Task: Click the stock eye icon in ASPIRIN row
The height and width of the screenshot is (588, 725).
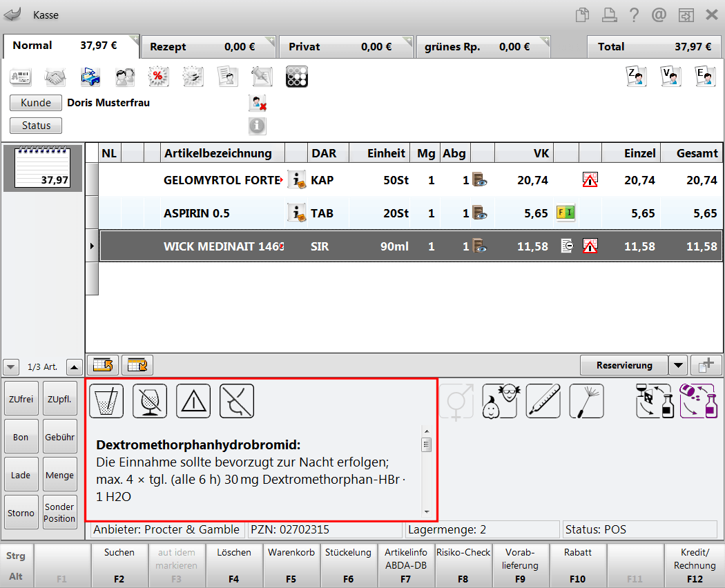Action: point(479,213)
